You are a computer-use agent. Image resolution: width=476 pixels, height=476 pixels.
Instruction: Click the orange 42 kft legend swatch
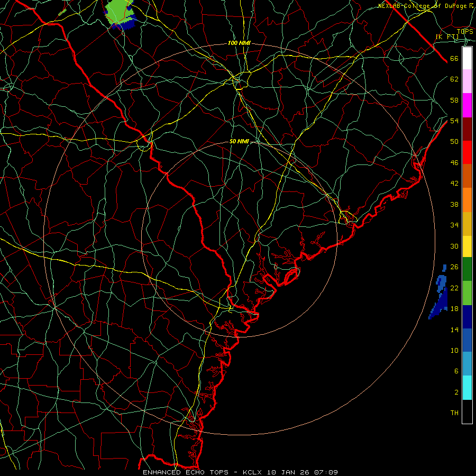click(467, 200)
